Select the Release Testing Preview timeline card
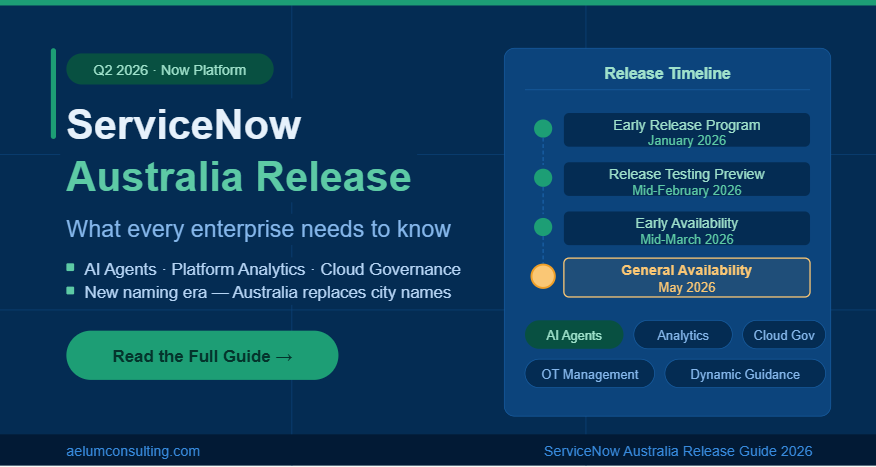Image resolution: width=876 pixels, height=467 pixels. (687, 179)
